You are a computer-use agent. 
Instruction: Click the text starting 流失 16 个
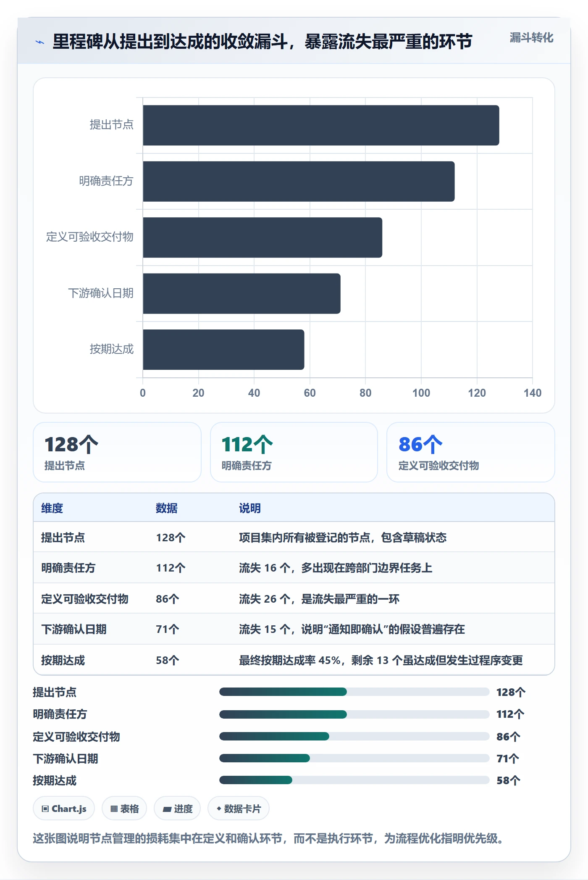coord(336,568)
